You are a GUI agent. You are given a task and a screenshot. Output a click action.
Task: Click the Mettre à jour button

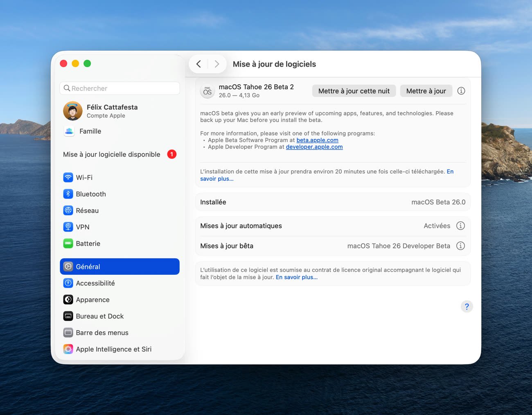[426, 91]
